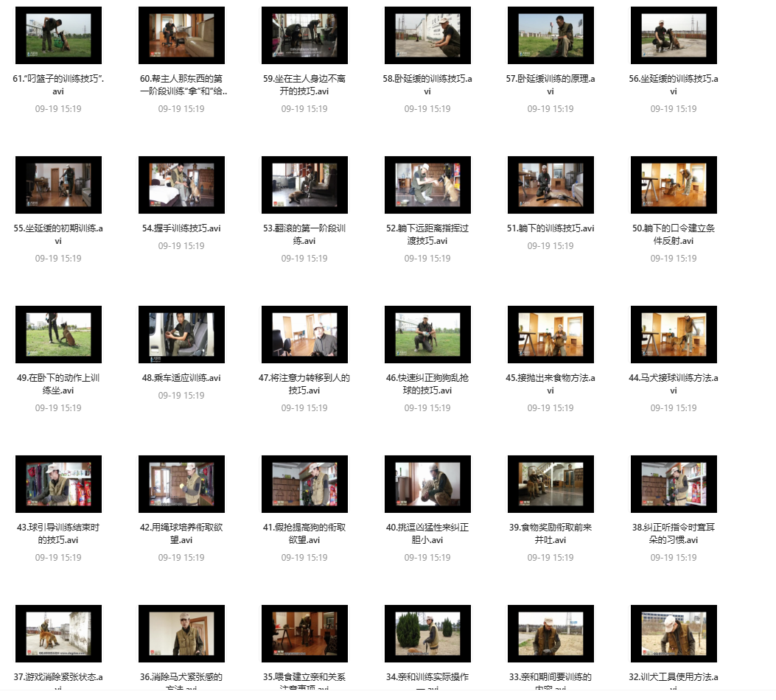Image resolution: width=776 pixels, height=700 pixels.
Task: Click file label 53.翻滚的第一阶段训练.avi
Action: point(304,234)
